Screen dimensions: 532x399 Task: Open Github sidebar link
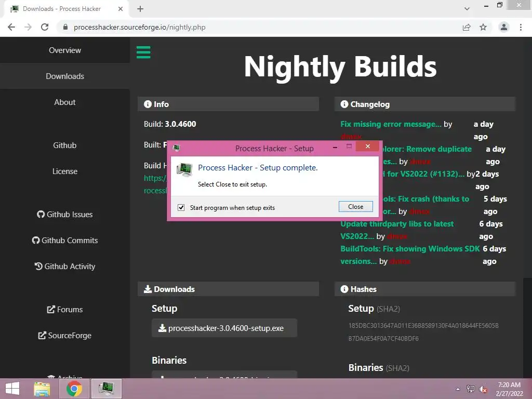coord(65,145)
